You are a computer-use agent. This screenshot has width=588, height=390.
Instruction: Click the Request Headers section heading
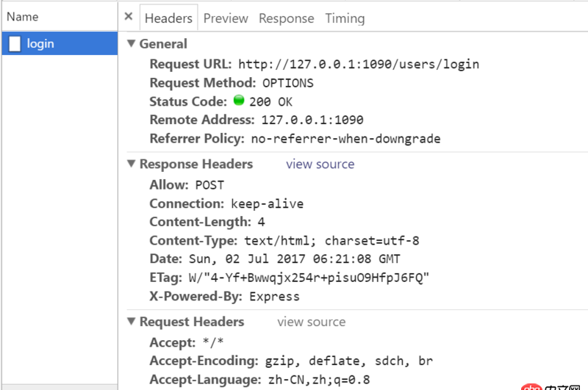click(192, 322)
